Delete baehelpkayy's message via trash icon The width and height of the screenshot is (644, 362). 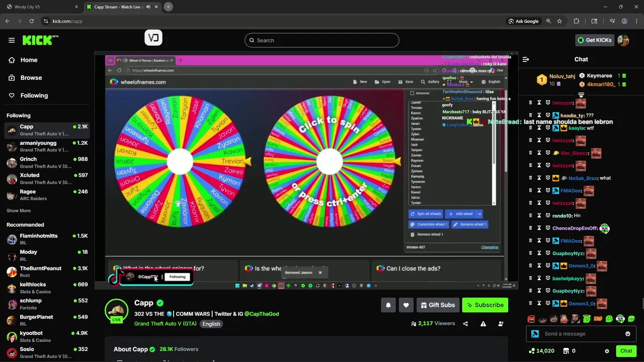tap(530, 279)
